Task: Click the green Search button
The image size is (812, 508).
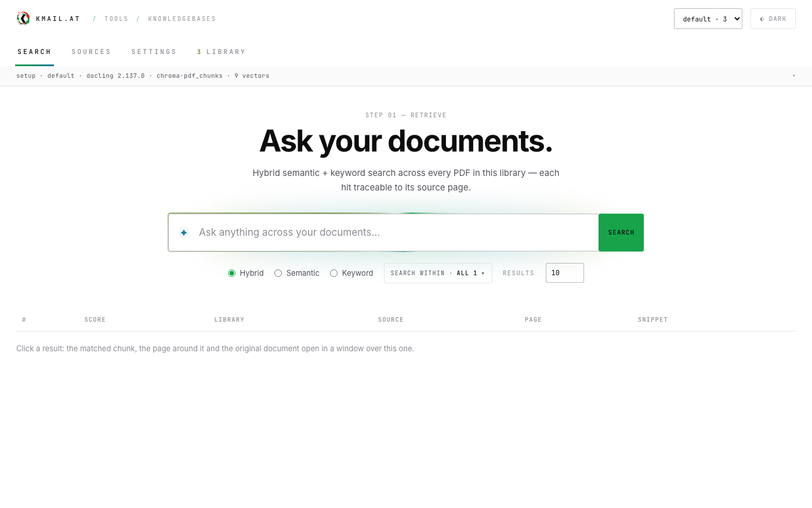Action: pos(621,232)
